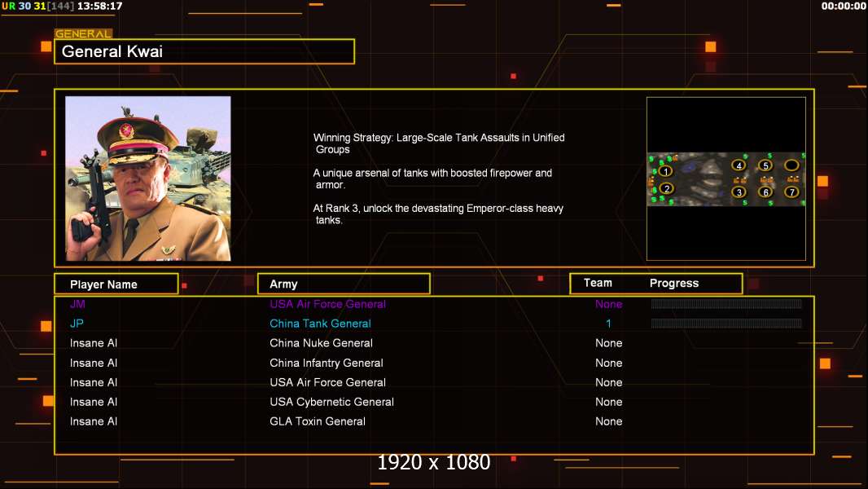The image size is (868, 489).
Task: Click JM's army 'USA Air Force General'
Action: (x=327, y=304)
